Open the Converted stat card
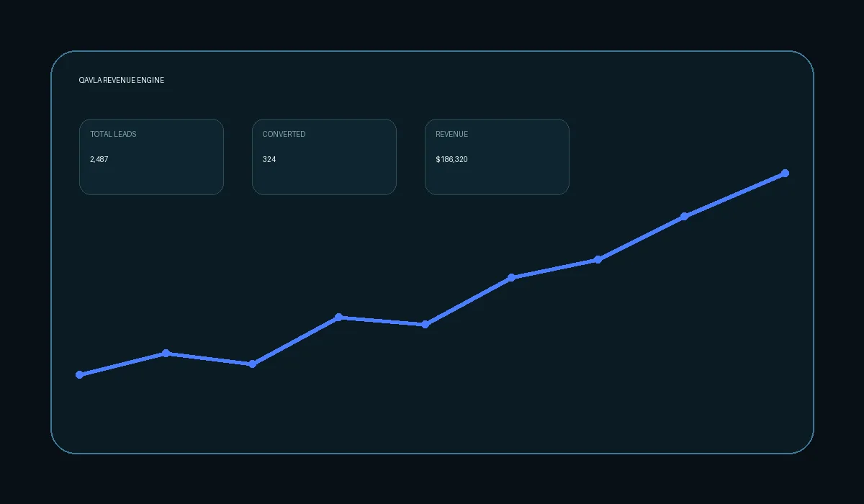This screenshot has width=864, height=504. tap(324, 157)
